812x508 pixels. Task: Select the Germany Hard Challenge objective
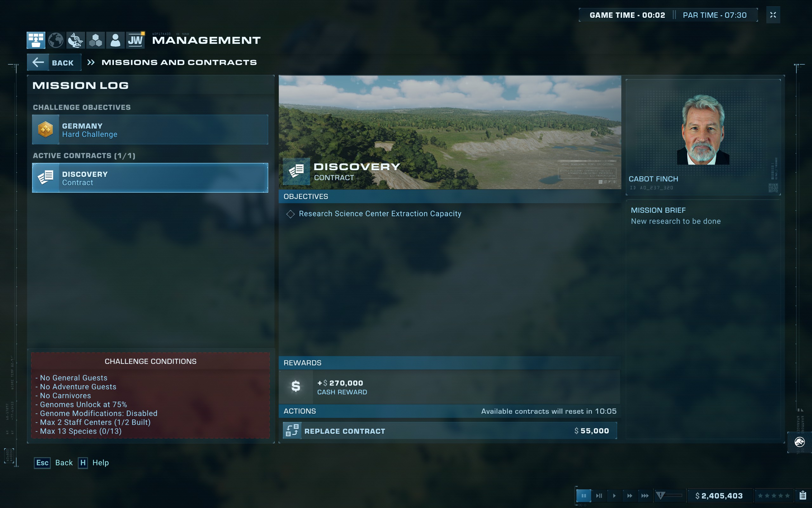pos(150,130)
